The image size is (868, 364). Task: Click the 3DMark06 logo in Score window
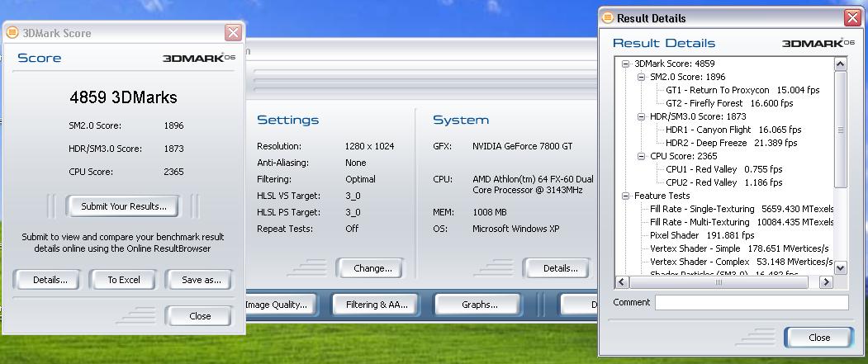199,58
